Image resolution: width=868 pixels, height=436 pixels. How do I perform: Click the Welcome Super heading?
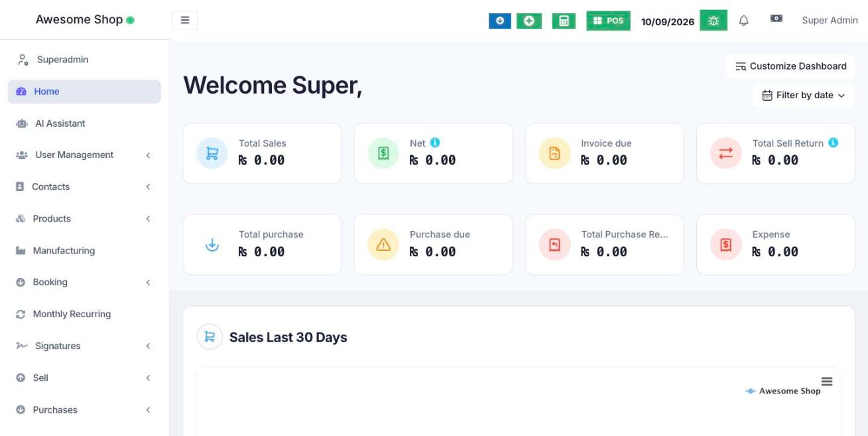click(x=273, y=86)
